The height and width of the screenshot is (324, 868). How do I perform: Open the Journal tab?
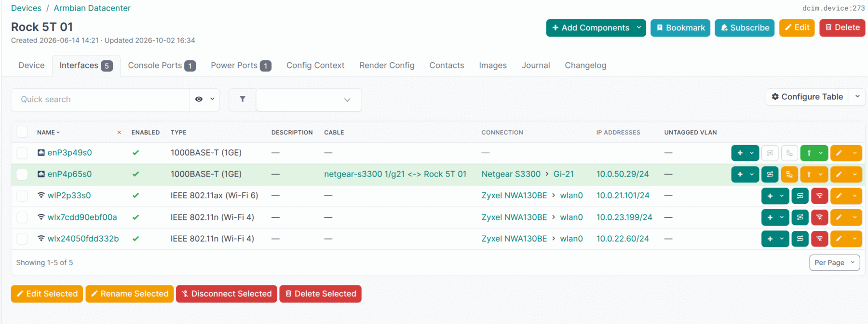click(536, 66)
